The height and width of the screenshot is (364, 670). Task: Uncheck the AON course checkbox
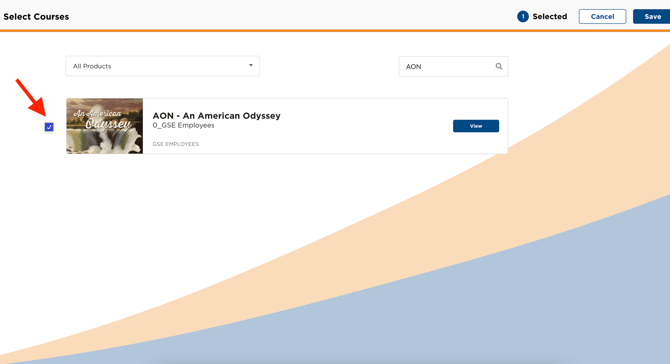coord(49,127)
